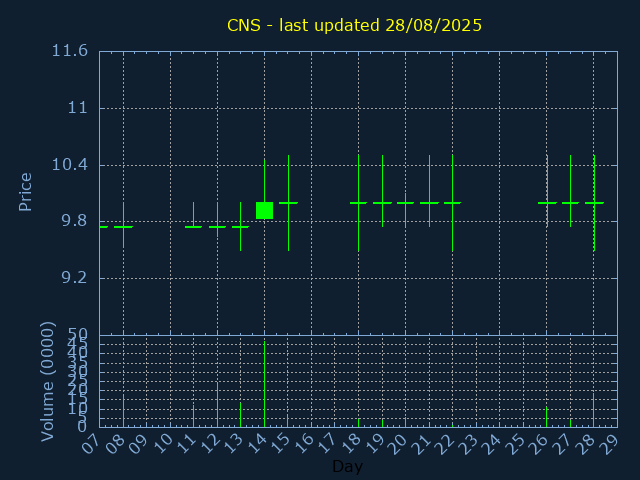Click the 'Day' x-axis title
This screenshot has width=640, height=480.
tap(347, 466)
